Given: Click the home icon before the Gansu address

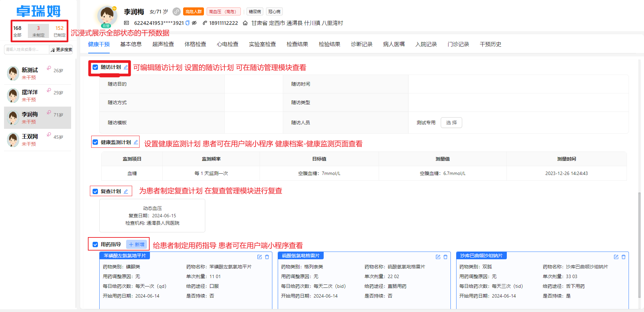Looking at the screenshot, I should click(x=245, y=23).
